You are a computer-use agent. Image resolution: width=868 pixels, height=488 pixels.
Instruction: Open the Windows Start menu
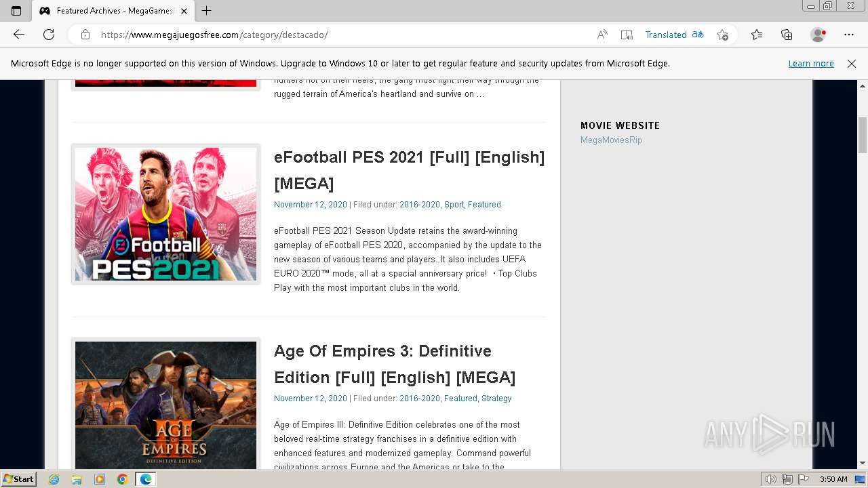[x=18, y=479]
